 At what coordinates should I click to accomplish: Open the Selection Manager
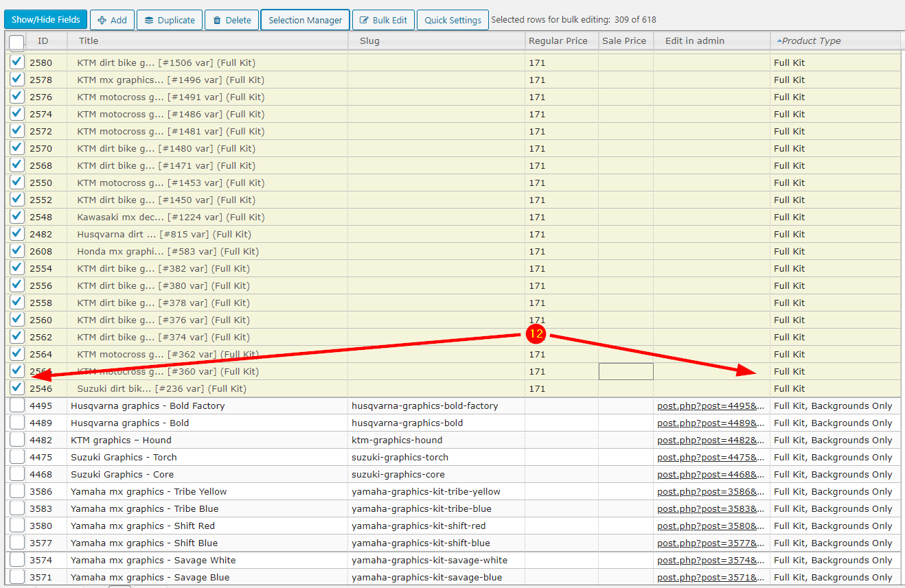[305, 20]
